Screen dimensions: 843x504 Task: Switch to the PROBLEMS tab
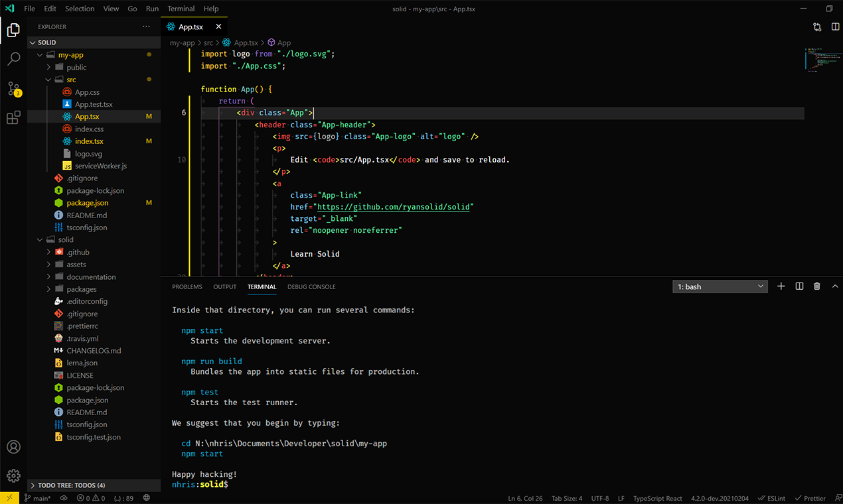point(187,286)
